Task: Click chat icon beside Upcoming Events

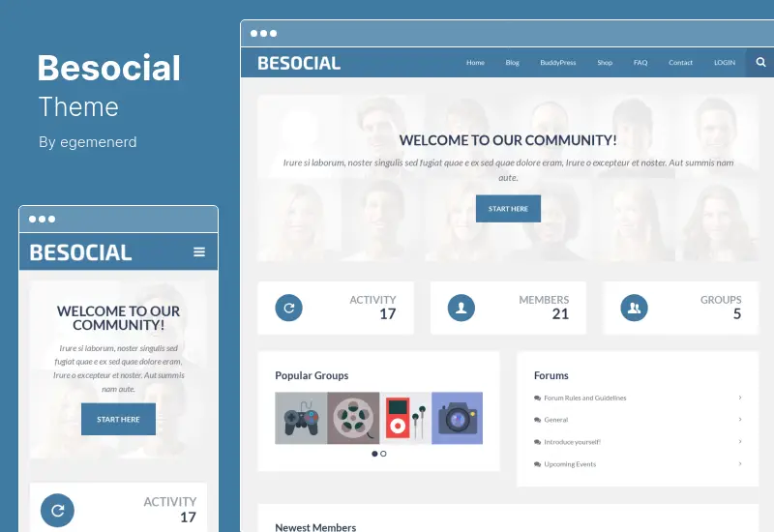Action: pyautogui.click(x=538, y=464)
